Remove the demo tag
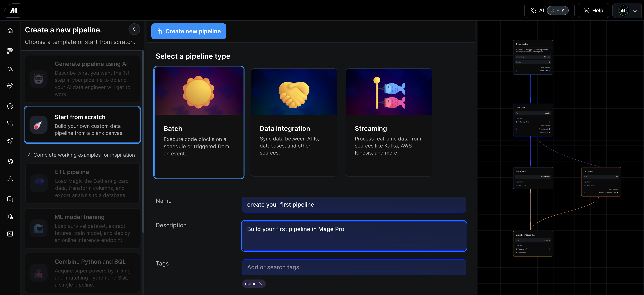 [x=261, y=283]
